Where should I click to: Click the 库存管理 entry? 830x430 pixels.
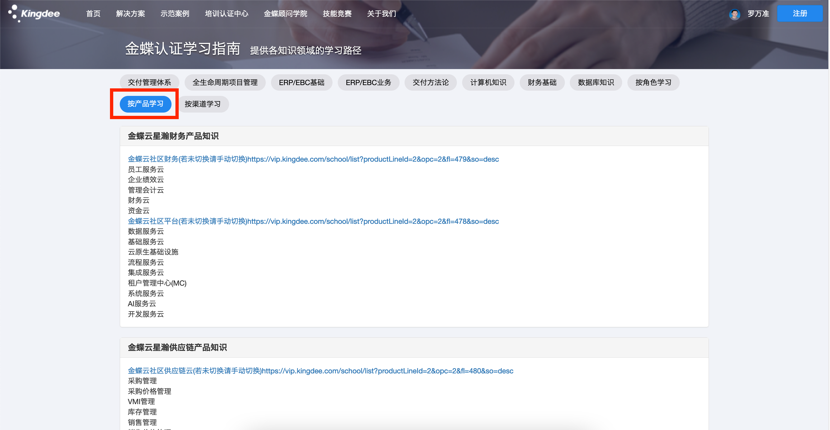tap(142, 412)
